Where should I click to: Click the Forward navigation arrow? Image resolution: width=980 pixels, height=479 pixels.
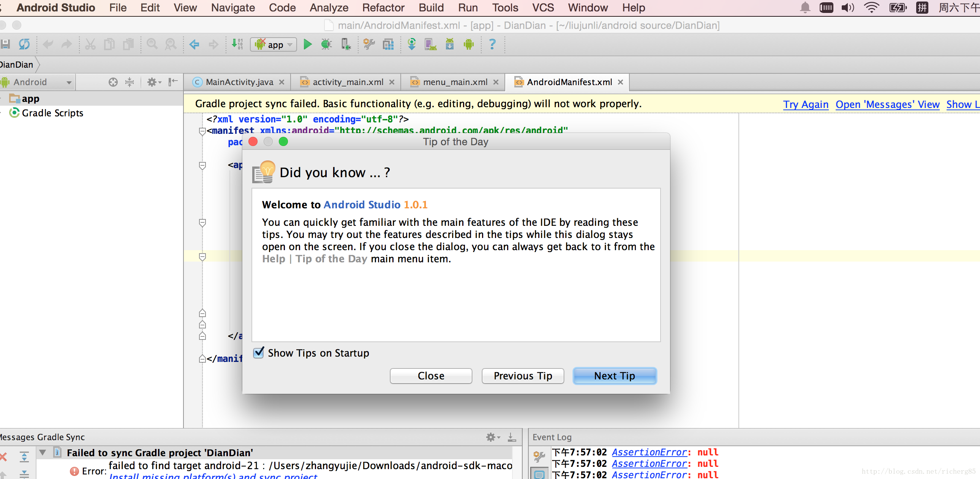pyautogui.click(x=213, y=44)
